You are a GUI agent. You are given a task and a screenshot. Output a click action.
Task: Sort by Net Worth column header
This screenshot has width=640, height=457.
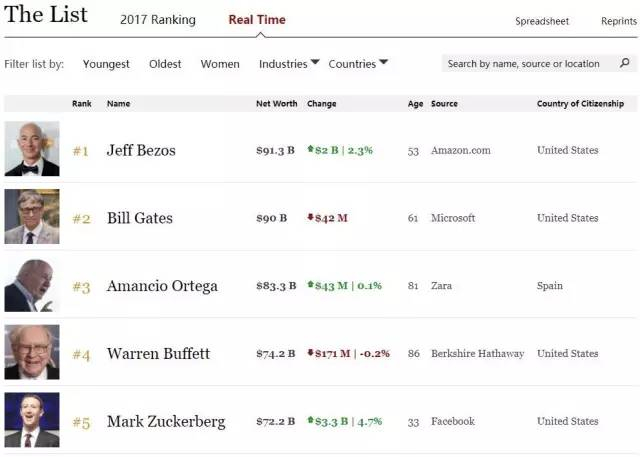[x=276, y=104]
